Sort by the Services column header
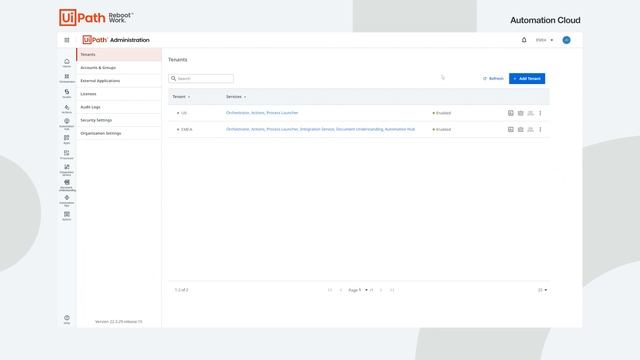The image size is (640, 360). coord(236,97)
